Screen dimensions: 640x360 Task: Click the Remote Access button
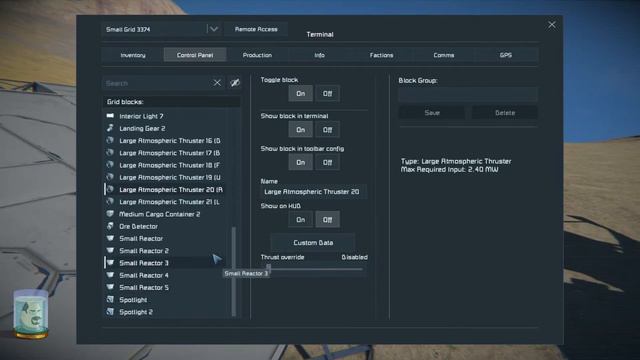coord(256,29)
